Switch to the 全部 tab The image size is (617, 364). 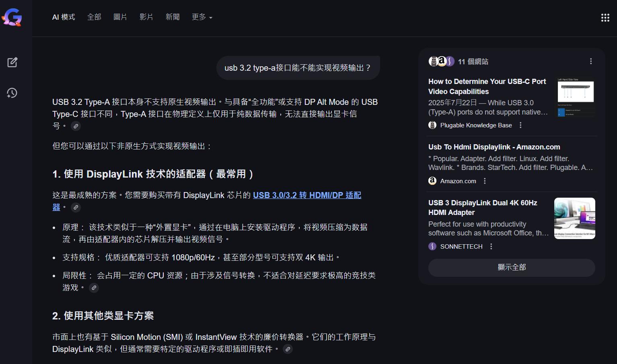pyautogui.click(x=94, y=17)
